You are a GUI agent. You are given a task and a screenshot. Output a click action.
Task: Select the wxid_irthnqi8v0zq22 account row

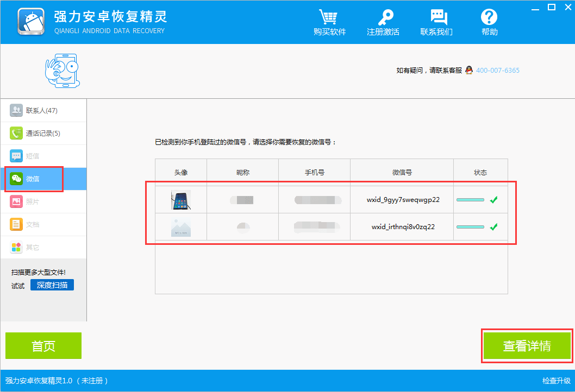pyautogui.click(x=331, y=227)
